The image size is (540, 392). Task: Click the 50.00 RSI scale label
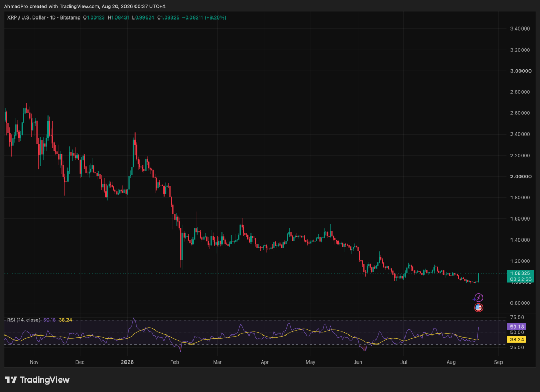coord(517,332)
